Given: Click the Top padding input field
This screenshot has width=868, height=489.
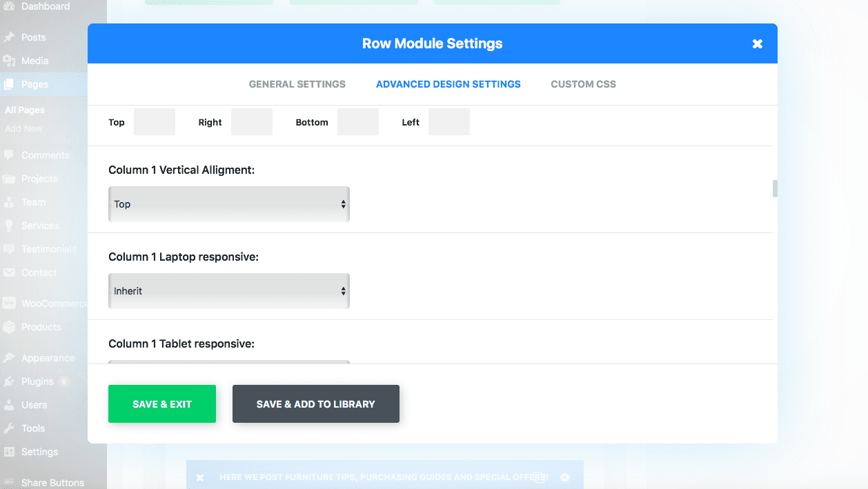Looking at the screenshot, I should coord(154,122).
